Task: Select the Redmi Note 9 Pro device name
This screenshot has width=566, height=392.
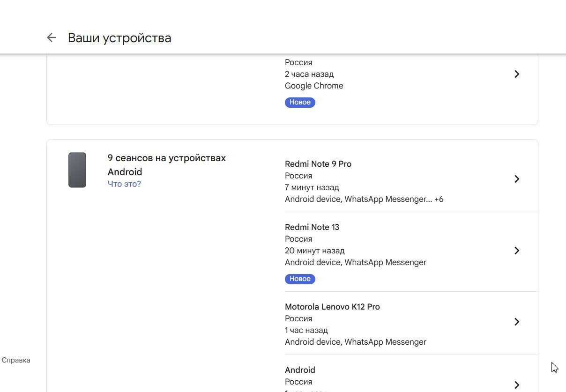Action: tap(318, 164)
